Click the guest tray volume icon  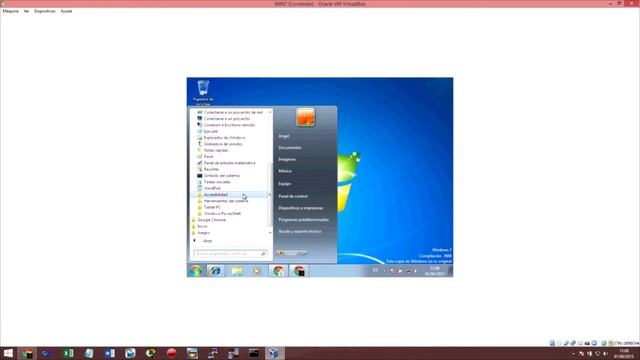[416, 271]
